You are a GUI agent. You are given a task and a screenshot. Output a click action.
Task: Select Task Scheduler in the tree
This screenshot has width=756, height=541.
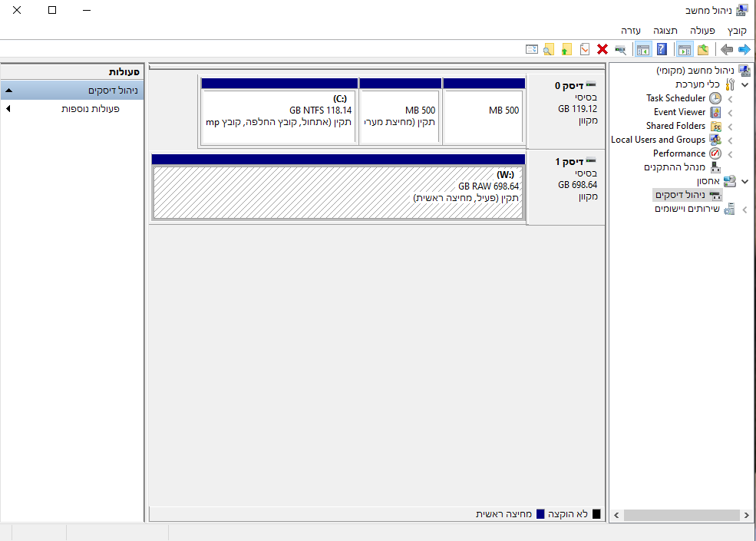(675, 98)
